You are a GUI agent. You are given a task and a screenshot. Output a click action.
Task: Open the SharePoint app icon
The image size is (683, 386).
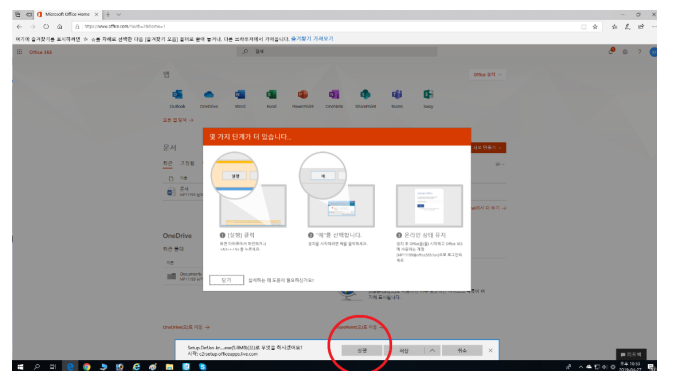[365, 95]
